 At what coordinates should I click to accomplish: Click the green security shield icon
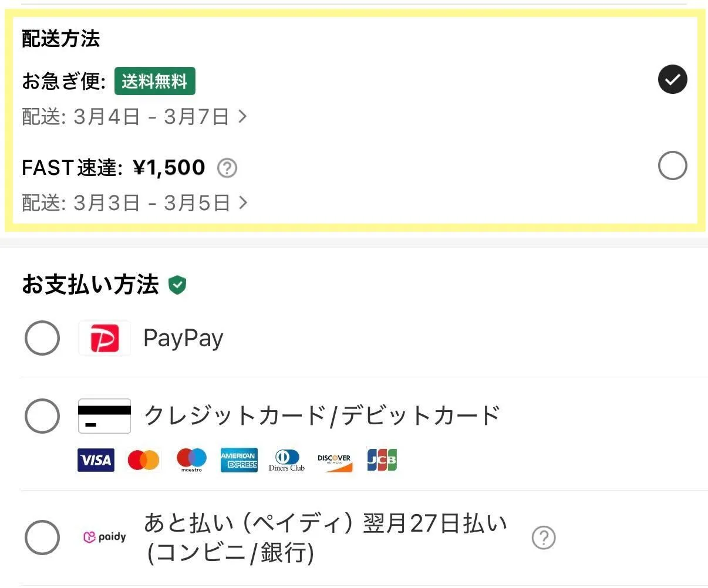[x=177, y=285]
